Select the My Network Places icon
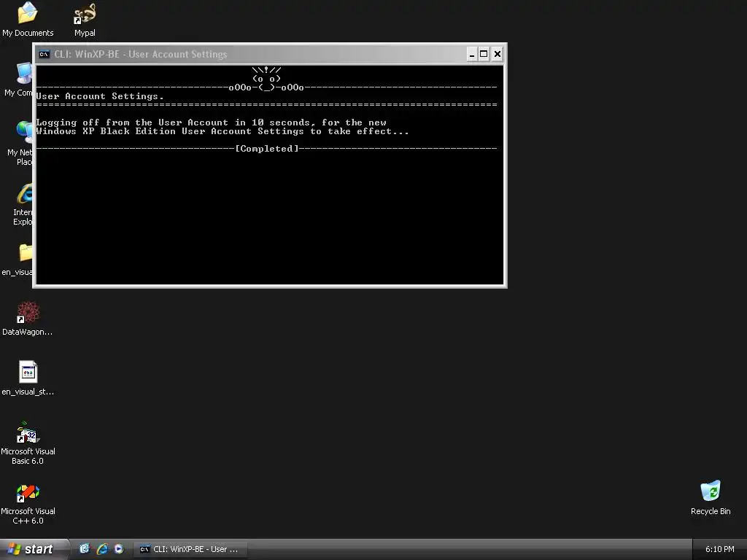Viewport: 747px width, 560px height. tap(19, 143)
